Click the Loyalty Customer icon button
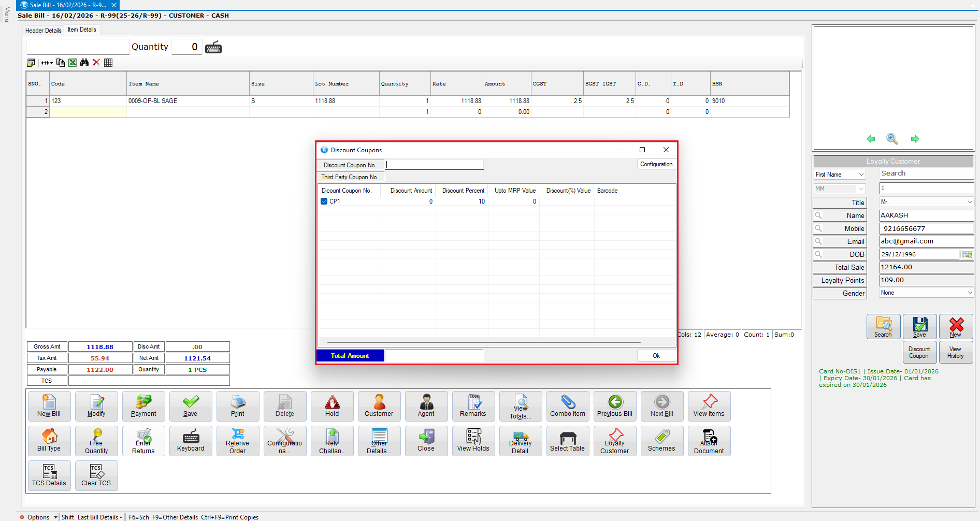This screenshot has height=521, width=980. tap(614, 441)
